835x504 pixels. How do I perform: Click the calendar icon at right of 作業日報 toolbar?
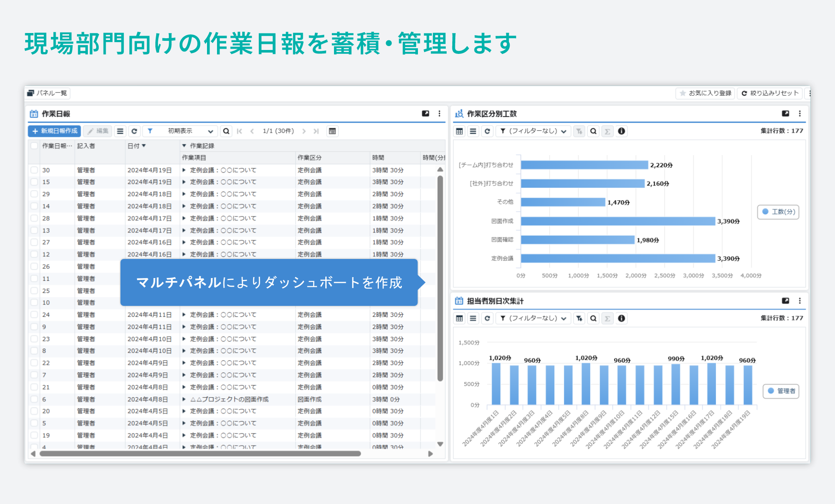(333, 131)
